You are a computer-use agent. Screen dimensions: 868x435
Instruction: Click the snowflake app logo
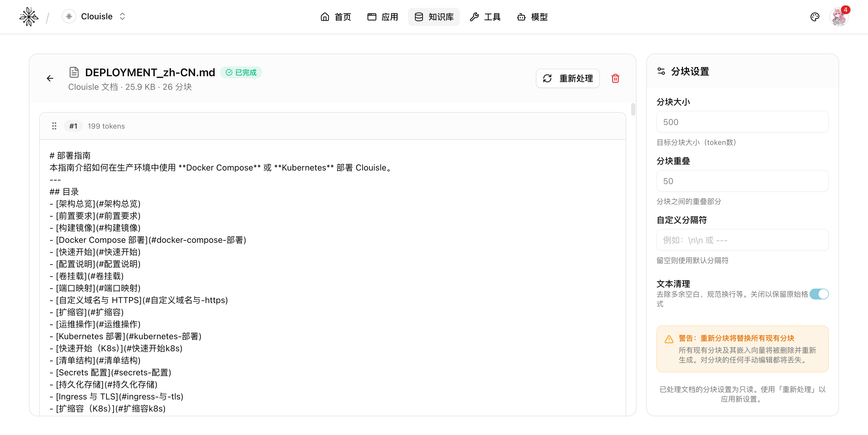point(29,17)
